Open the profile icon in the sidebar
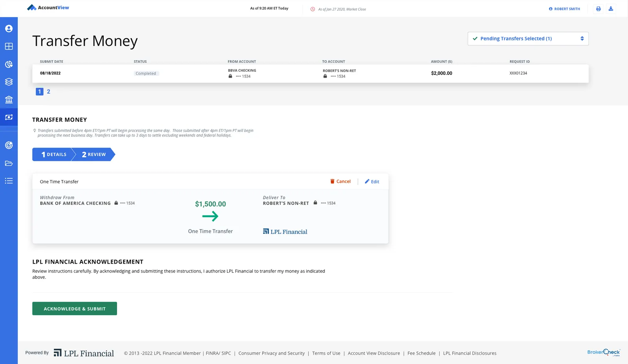The height and width of the screenshot is (364, 628). [9, 29]
